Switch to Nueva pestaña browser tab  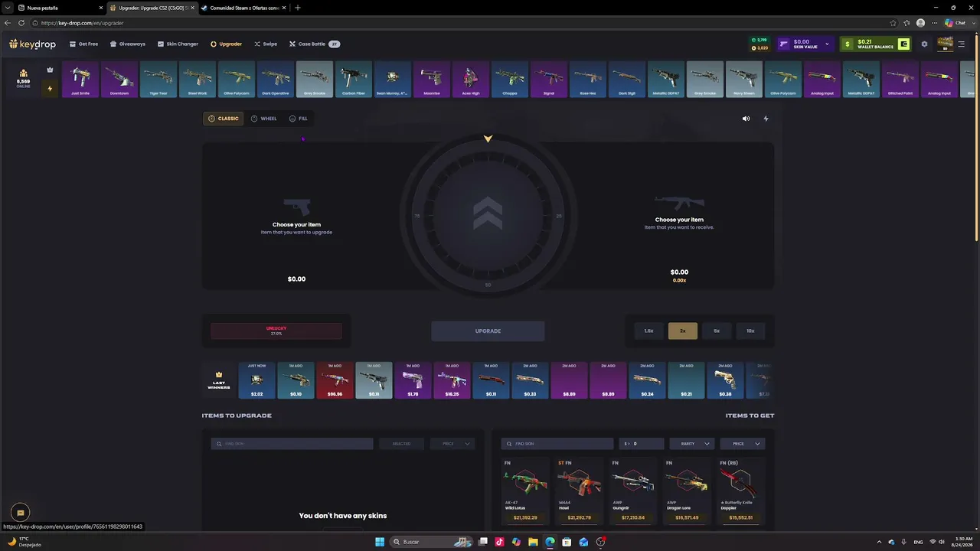pos(60,8)
